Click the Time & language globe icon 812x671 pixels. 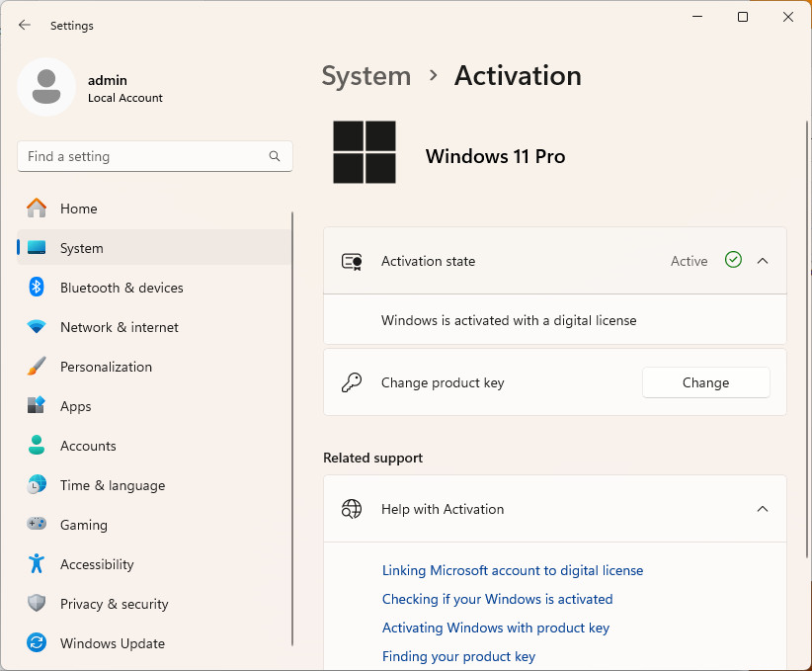(x=37, y=485)
